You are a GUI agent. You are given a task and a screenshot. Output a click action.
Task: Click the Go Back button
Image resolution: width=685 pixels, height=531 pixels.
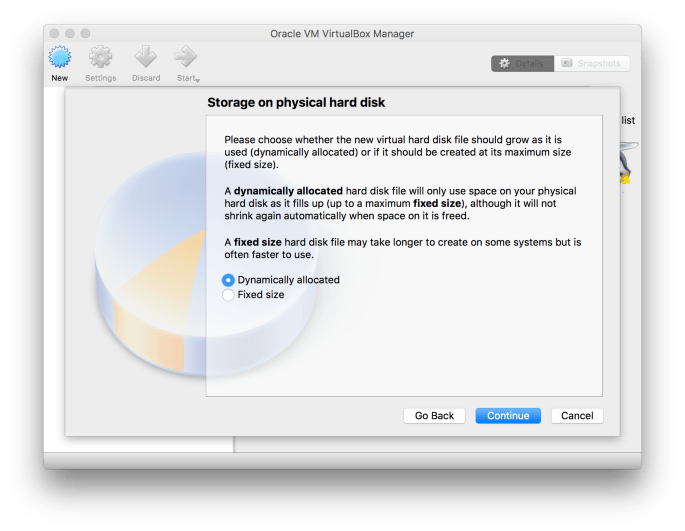[434, 416]
